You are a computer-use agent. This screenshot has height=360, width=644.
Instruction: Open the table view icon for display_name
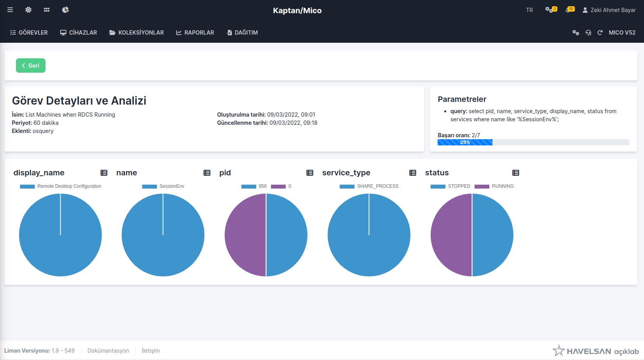(104, 173)
